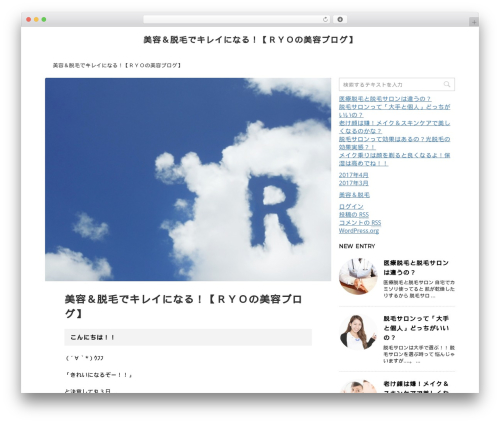This screenshot has height=423, width=500.
Task: Open NEW ENTRY title 医療脱毛と脱毛サロンは違うの？
Action: click(x=416, y=267)
